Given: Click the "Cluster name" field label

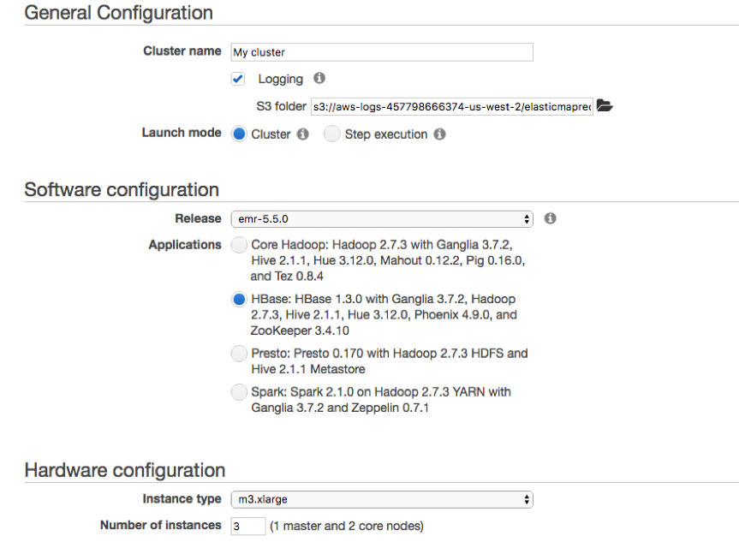Looking at the screenshot, I should [x=182, y=51].
